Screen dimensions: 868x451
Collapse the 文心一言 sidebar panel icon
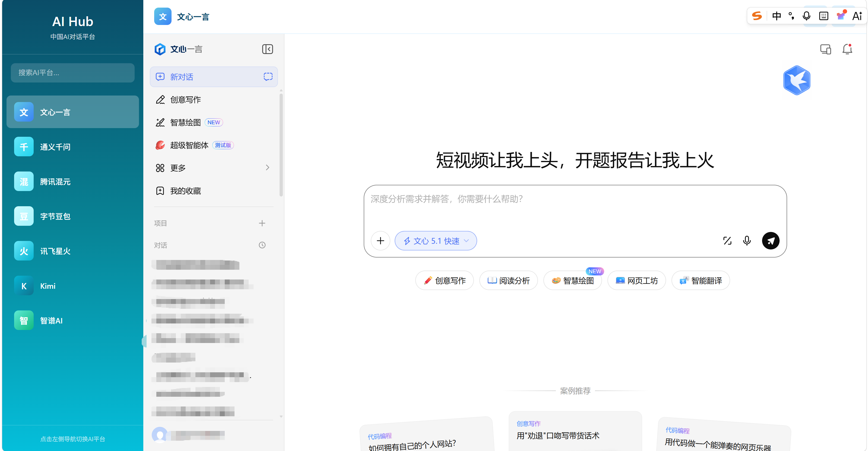[267, 49]
